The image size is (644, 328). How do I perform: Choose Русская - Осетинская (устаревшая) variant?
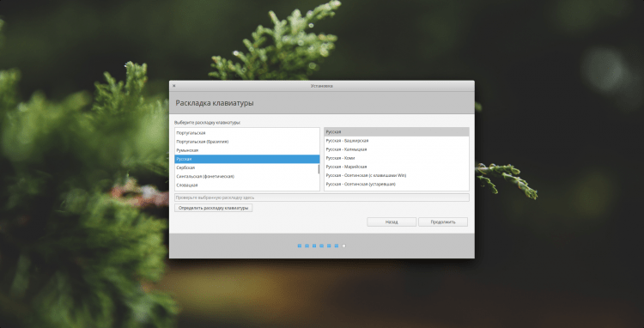coord(397,185)
